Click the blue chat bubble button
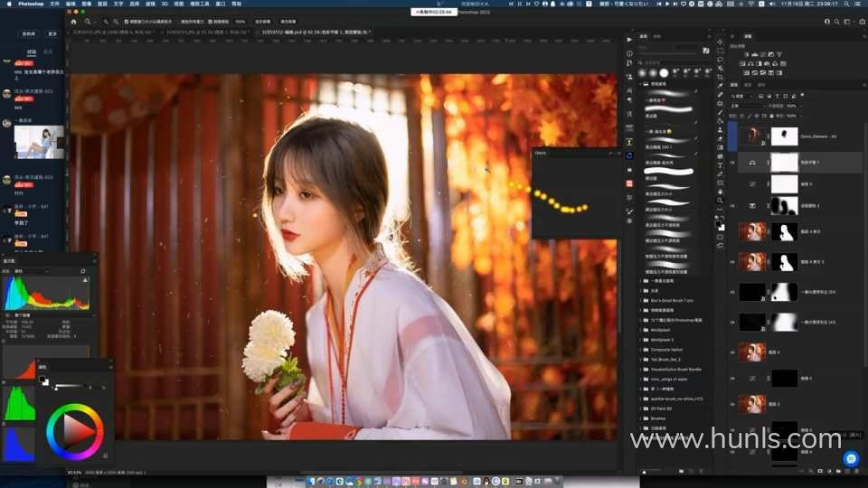Viewport: 868px width, 488px height. click(851, 459)
